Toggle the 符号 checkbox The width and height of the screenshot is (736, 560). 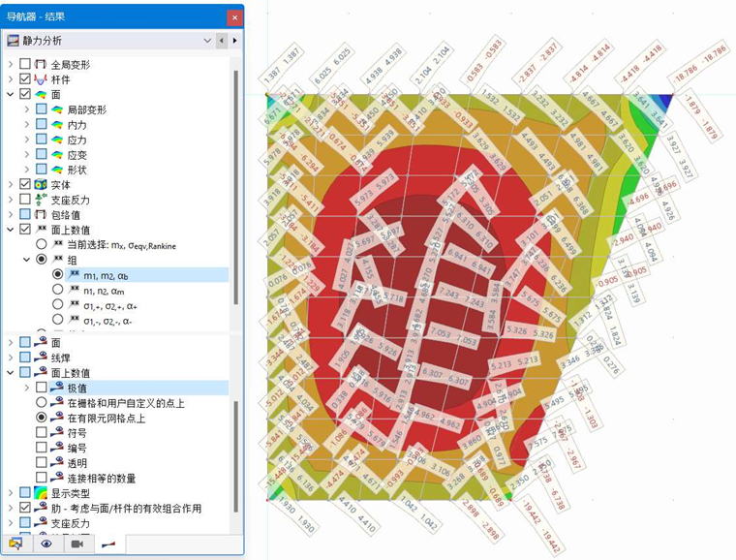point(42,432)
